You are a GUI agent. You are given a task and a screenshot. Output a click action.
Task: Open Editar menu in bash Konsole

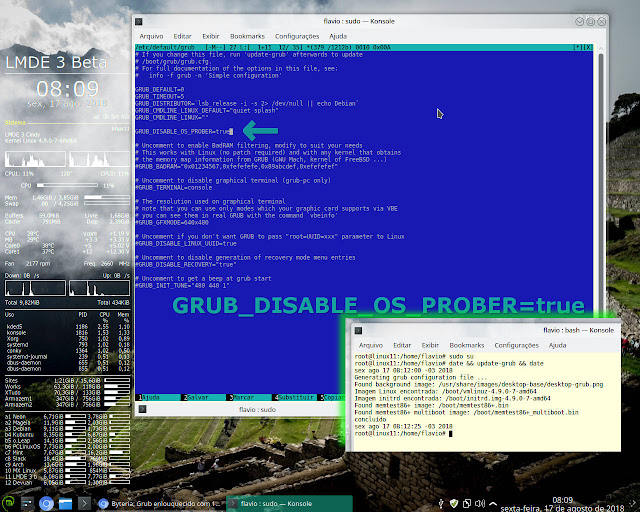(x=402, y=345)
